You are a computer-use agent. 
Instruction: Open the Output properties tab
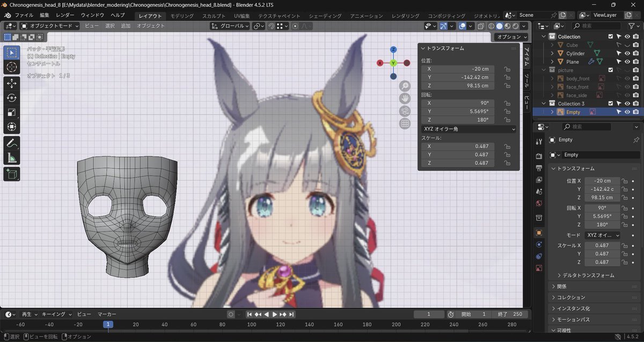point(539,168)
